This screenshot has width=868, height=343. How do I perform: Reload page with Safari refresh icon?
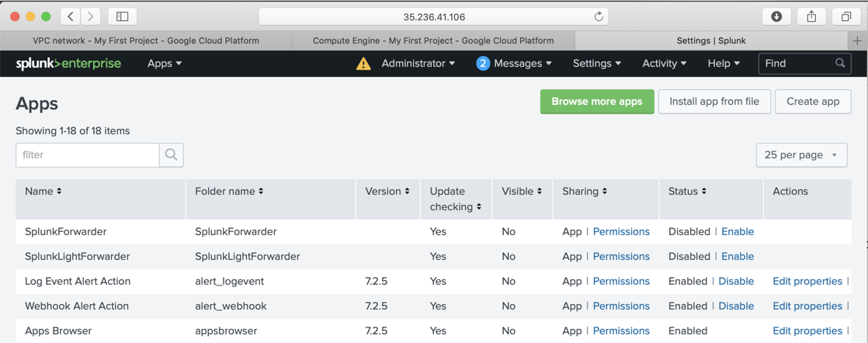pos(599,16)
